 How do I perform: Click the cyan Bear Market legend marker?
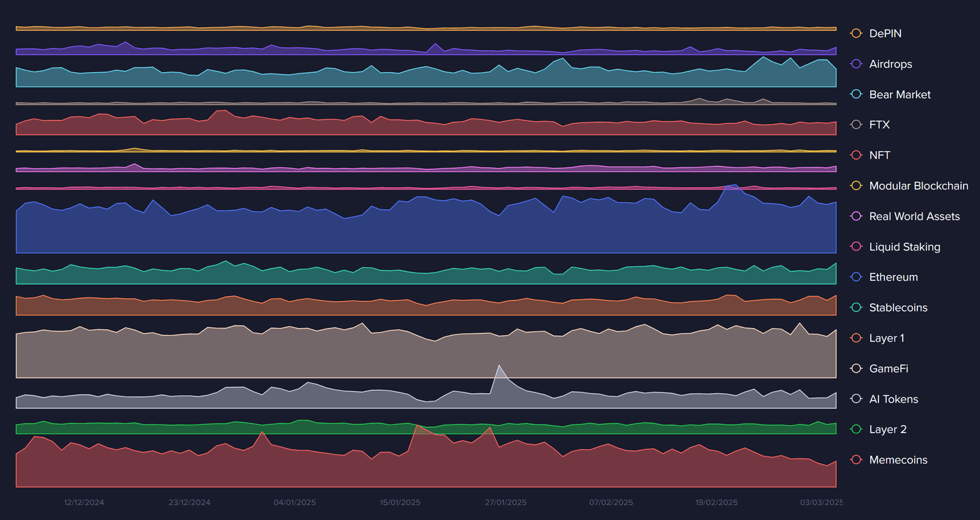(x=856, y=94)
